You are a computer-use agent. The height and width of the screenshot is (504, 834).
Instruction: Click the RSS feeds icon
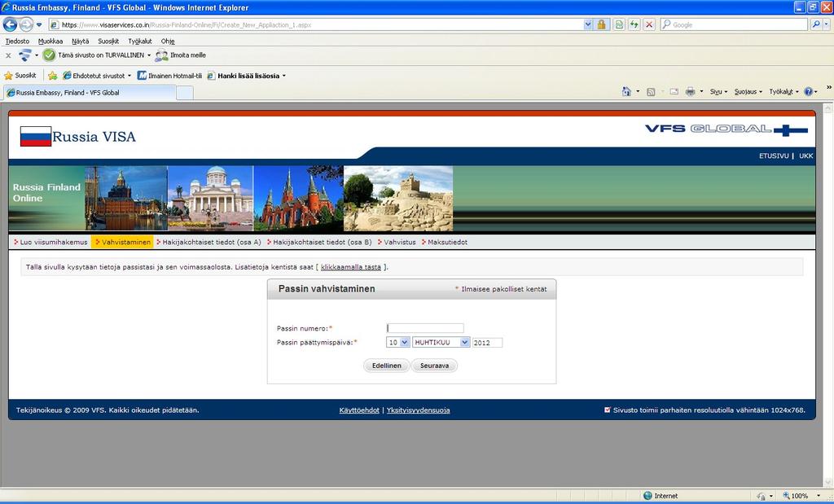651,92
